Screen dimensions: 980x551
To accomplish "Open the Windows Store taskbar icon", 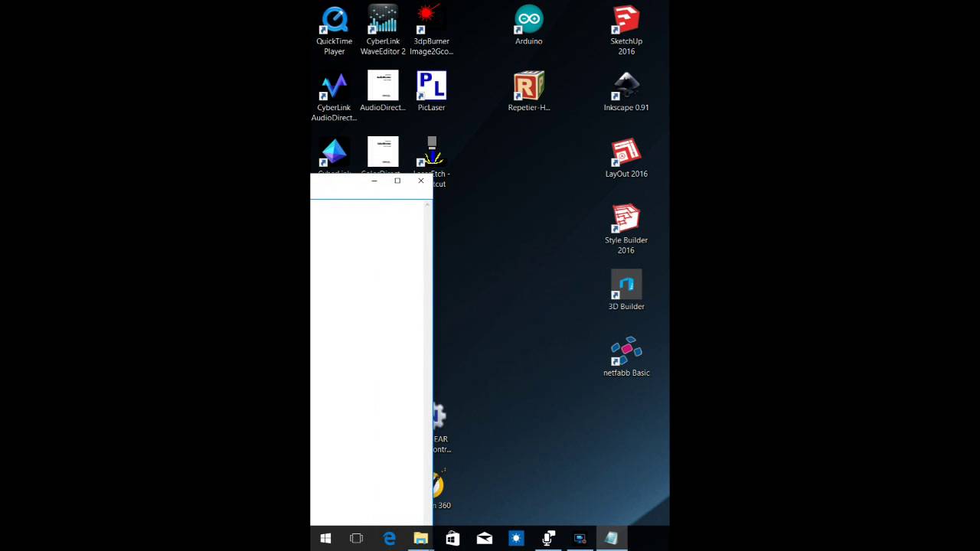I will coord(452,539).
